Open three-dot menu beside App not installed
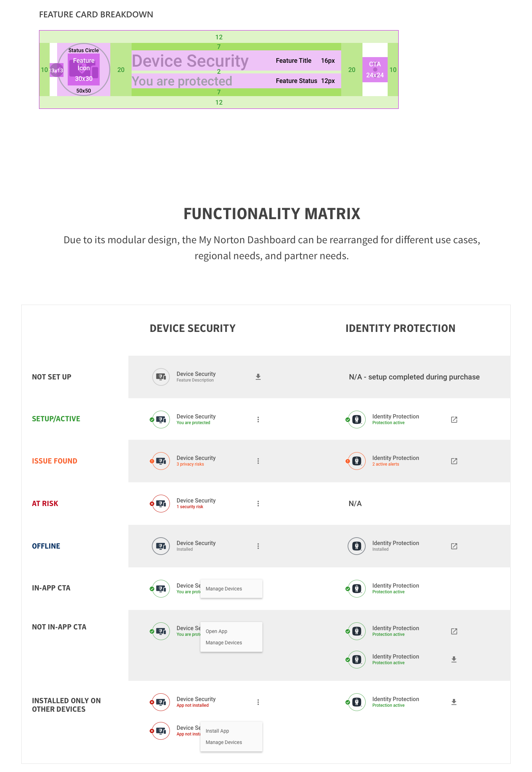 258,702
